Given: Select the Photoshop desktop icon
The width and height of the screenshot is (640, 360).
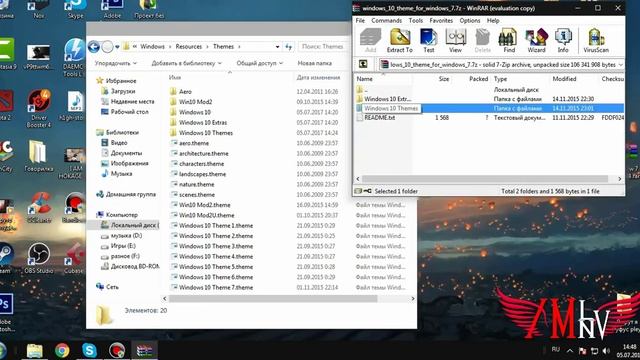Looking at the screenshot, I should point(6,312).
